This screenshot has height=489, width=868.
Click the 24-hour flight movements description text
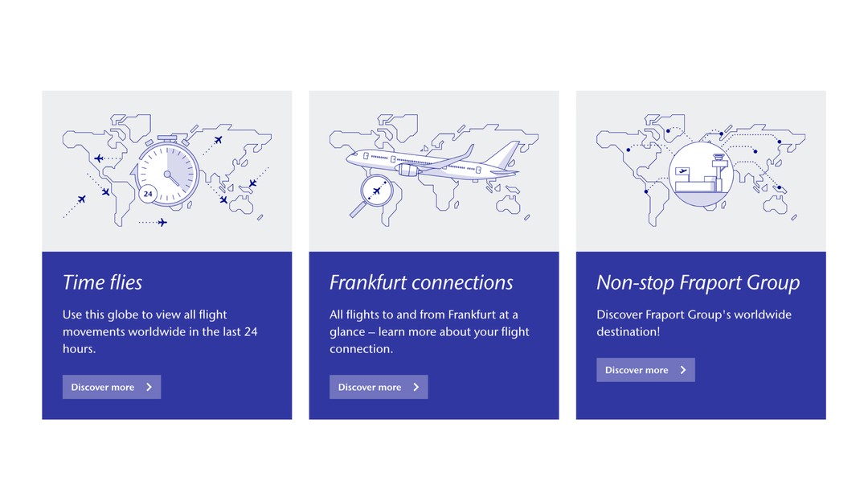(160, 331)
